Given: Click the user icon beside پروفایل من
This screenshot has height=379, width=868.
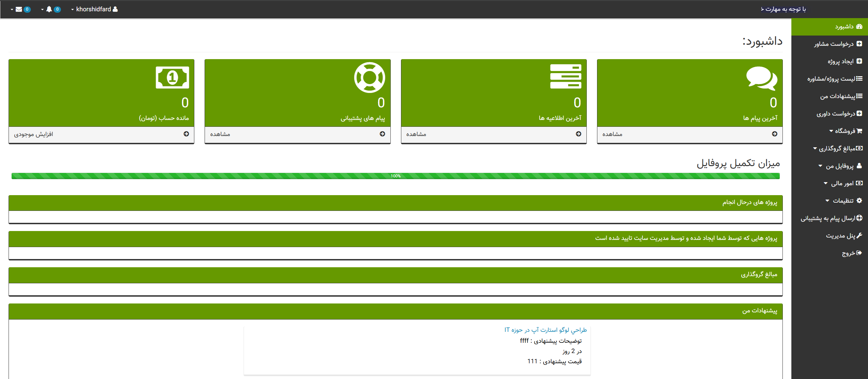Looking at the screenshot, I should [x=859, y=166].
